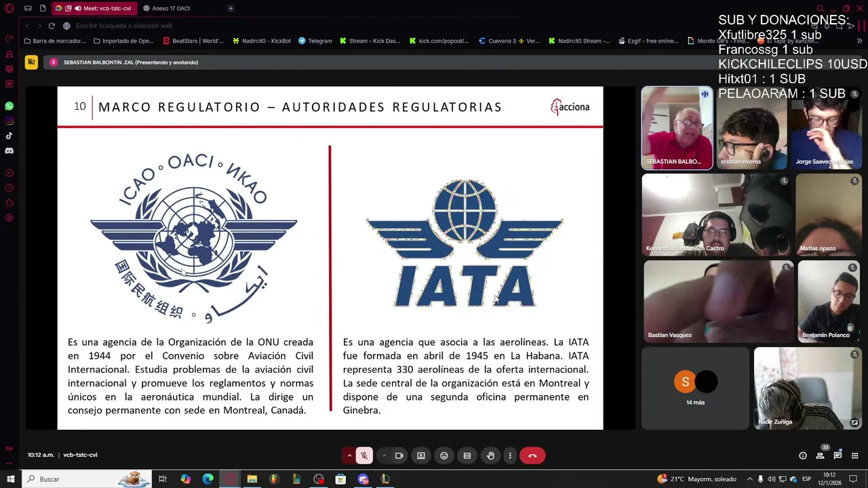Click the present screen button in Meet
Image resolution: width=868 pixels, height=488 pixels.
pos(421,455)
